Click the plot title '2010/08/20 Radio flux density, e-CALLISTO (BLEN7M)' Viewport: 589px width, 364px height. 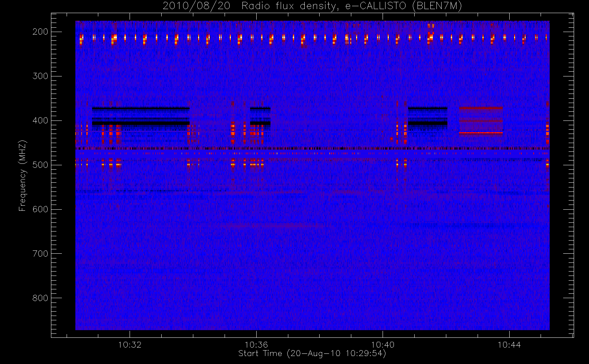coord(312,6)
